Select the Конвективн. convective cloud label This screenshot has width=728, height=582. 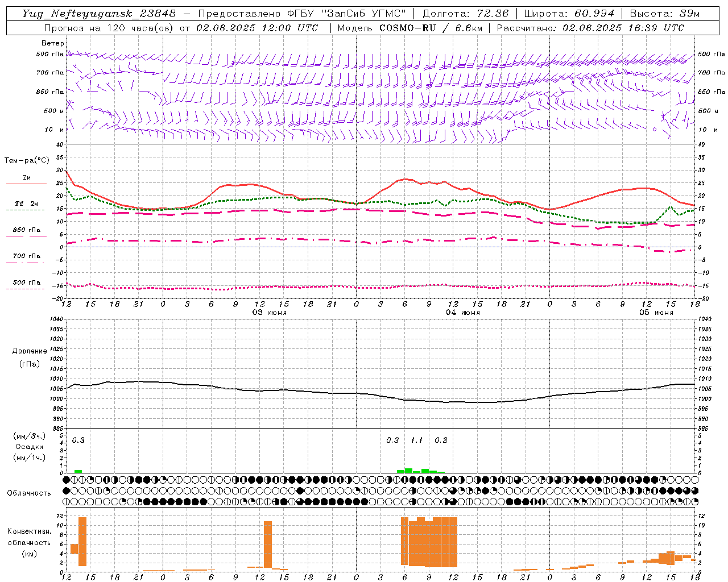tap(29, 531)
